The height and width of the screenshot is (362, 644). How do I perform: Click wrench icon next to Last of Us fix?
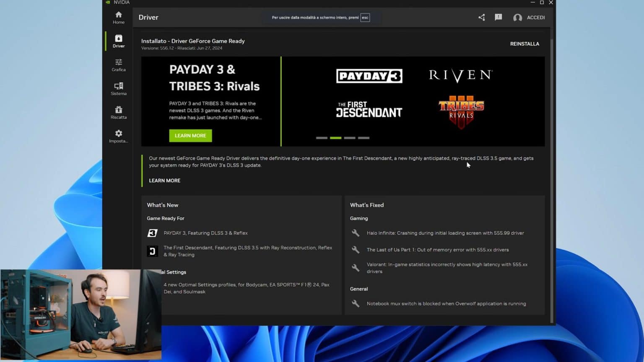click(356, 250)
